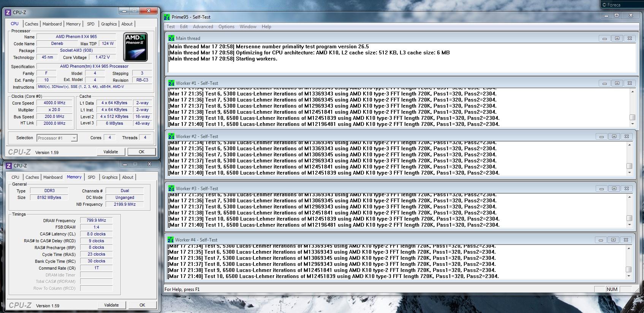This screenshot has height=313, width=644.
Task: Show About tab in top CPU-Z window
Action: [x=127, y=24]
